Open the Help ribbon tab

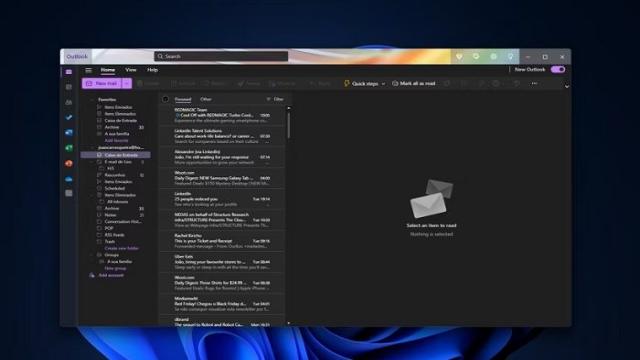click(153, 70)
